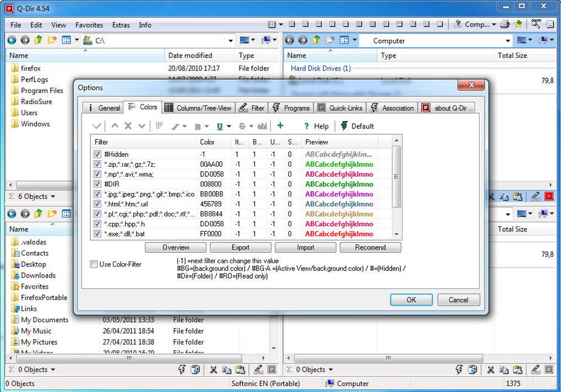Screen dimensions: 561x392
Task: Click the green preview text of the #DIR row
Action: tap(339, 184)
